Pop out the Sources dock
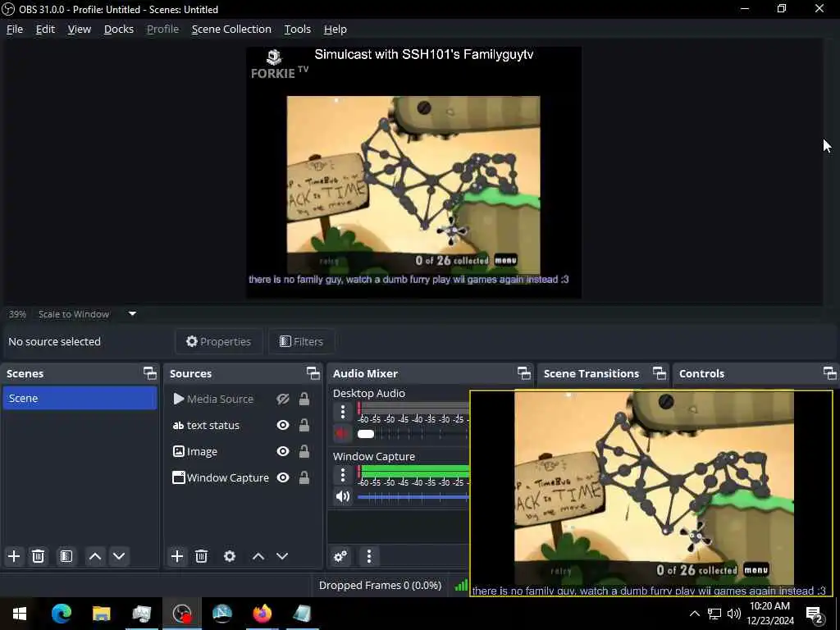The image size is (840, 630). pyautogui.click(x=313, y=373)
